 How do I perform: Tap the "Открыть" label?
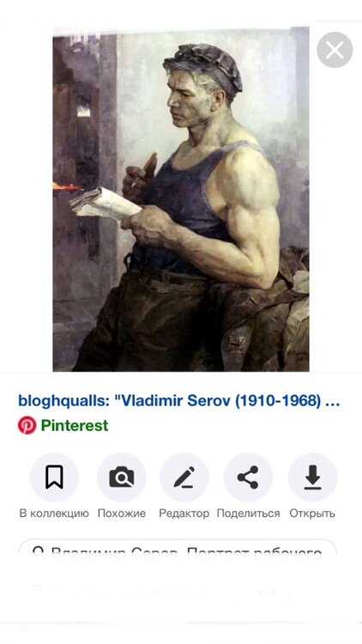312,513
